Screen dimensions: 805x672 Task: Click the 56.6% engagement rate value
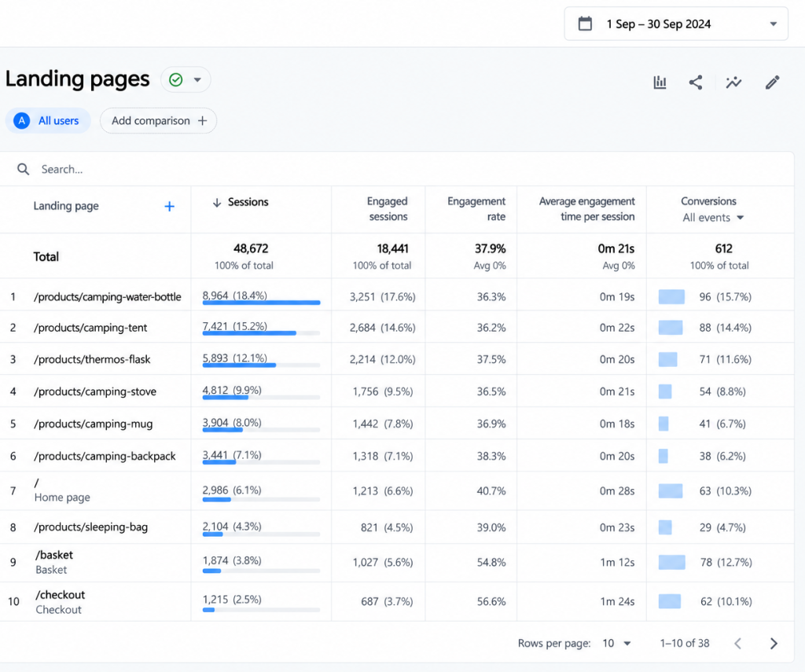(x=491, y=602)
